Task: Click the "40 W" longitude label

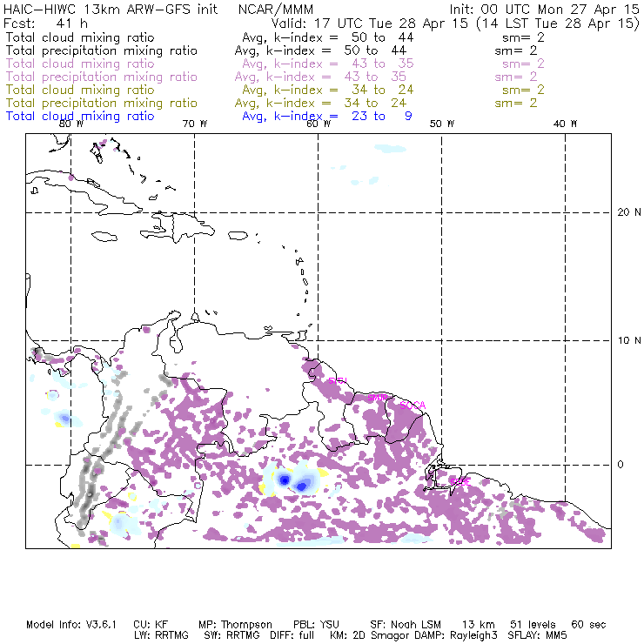Action: (565, 124)
